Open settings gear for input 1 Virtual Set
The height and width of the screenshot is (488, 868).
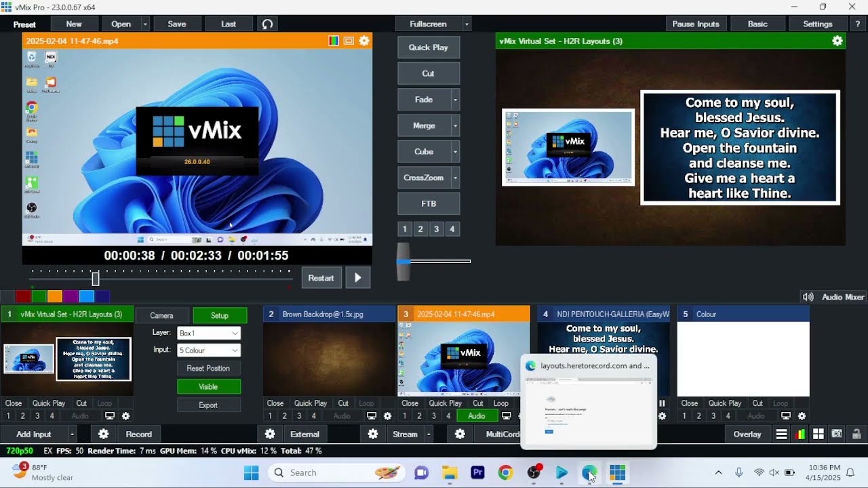coord(125,416)
